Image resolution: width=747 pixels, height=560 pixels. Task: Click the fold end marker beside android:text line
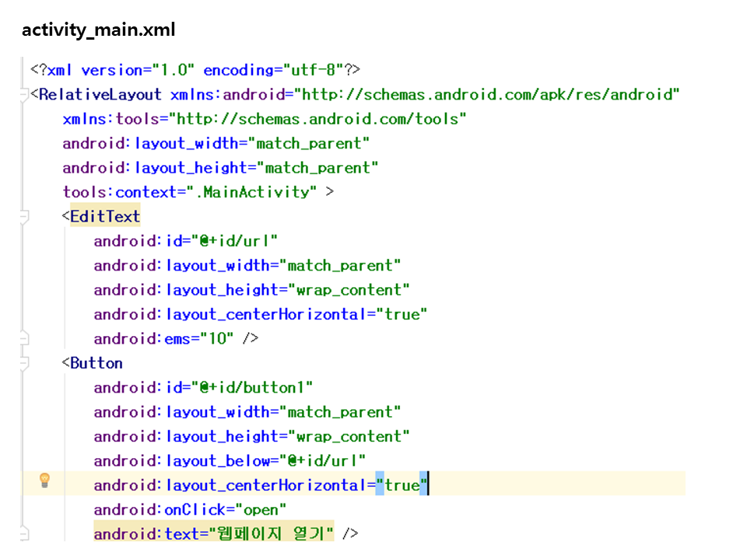point(24,534)
